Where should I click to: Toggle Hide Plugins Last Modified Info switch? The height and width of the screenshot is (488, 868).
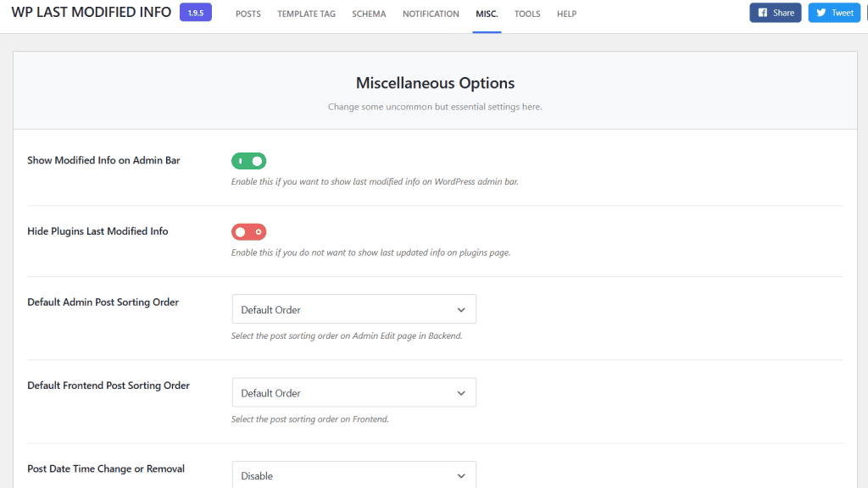coord(248,231)
